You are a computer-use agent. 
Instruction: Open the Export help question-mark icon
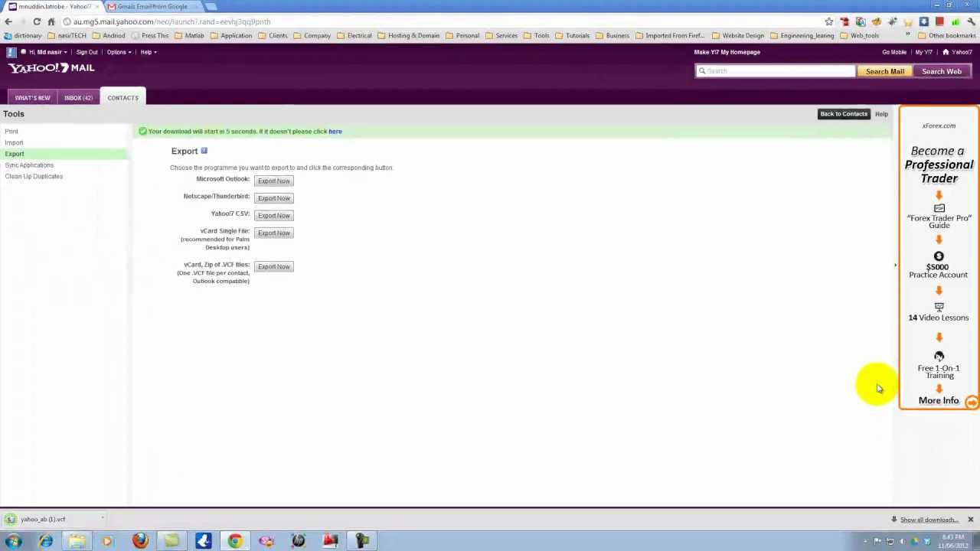pyautogui.click(x=204, y=151)
